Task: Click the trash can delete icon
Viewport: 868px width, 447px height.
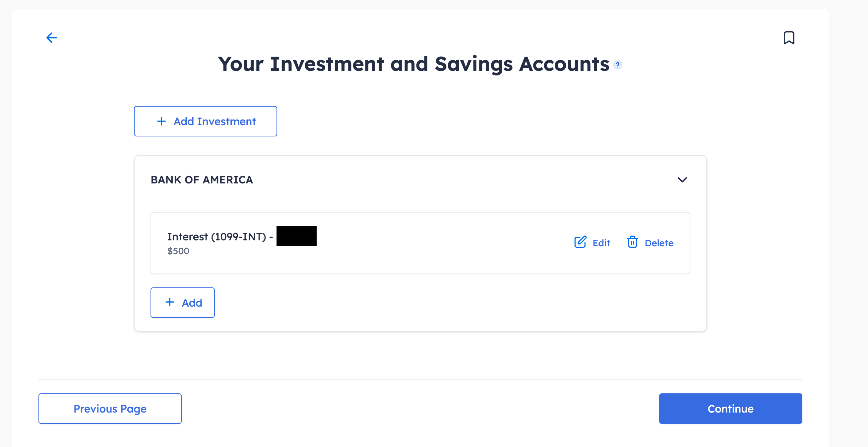Action: [632, 242]
